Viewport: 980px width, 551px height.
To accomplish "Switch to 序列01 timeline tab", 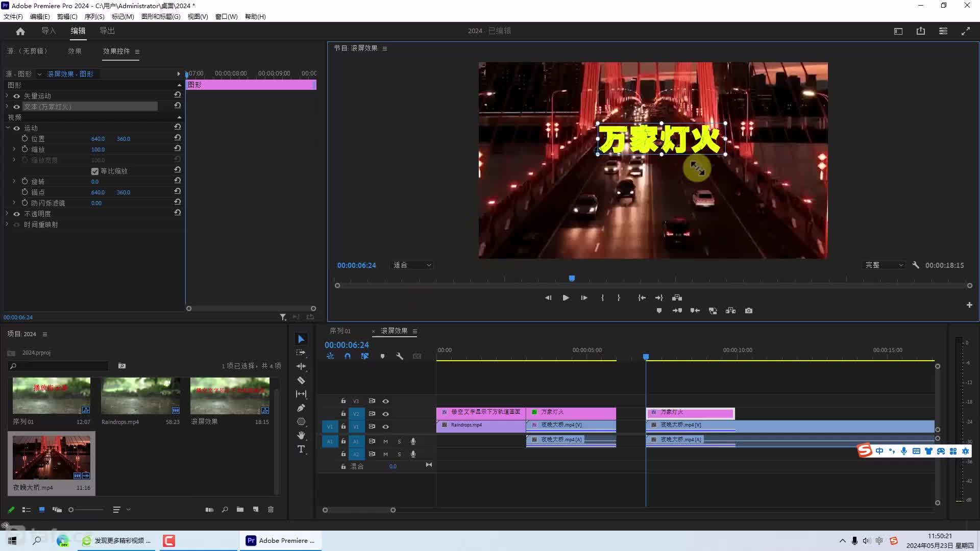I will [340, 331].
